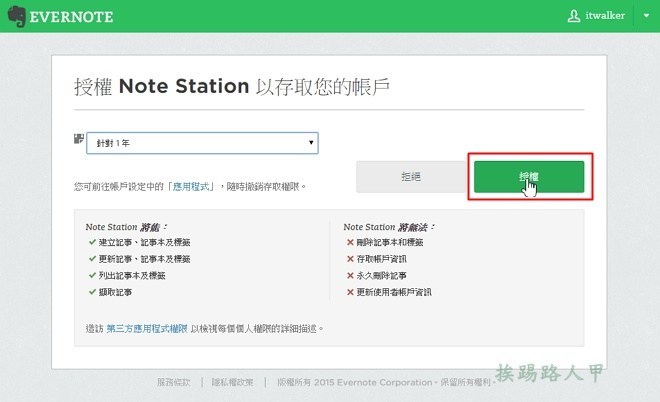Click the red X beside 永久刪除記事
This screenshot has width=660, height=402.
[x=350, y=275]
